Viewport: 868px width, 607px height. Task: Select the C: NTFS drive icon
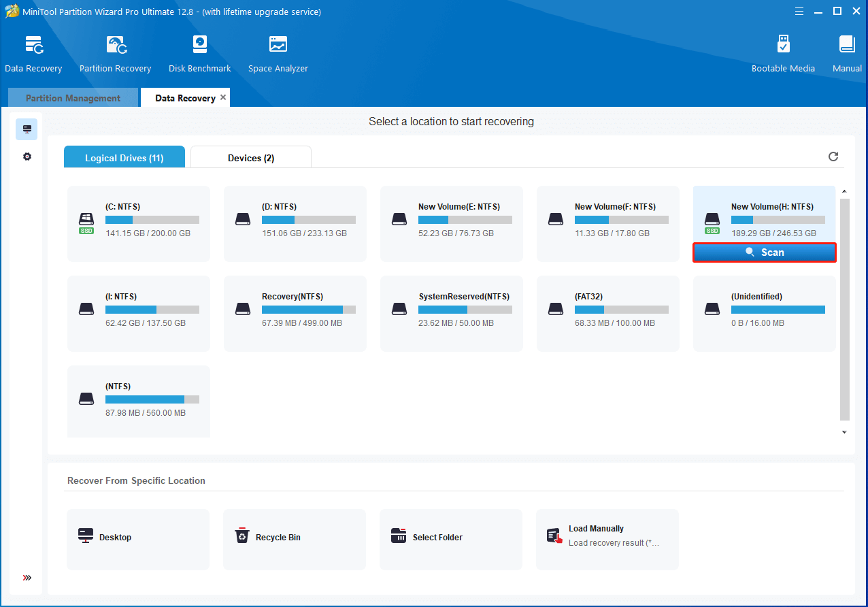tap(86, 222)
